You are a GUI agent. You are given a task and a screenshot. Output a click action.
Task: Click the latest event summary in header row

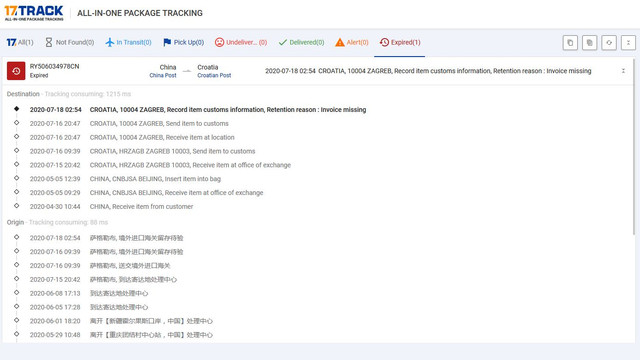click(428, 71)
